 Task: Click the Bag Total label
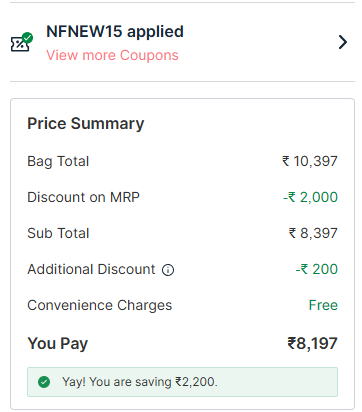pyautogui.click(x=58, y=161)
